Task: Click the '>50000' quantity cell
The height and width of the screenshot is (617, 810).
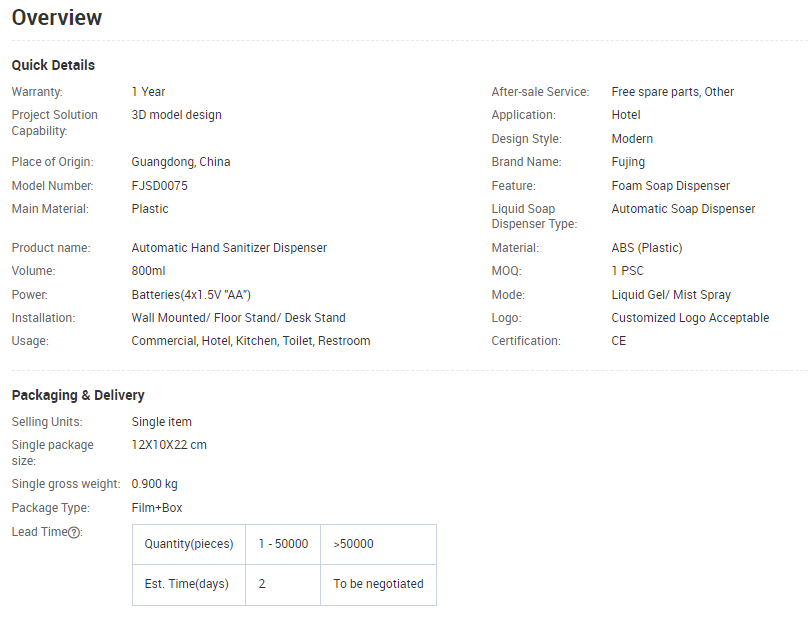Action: coord(353,544)
